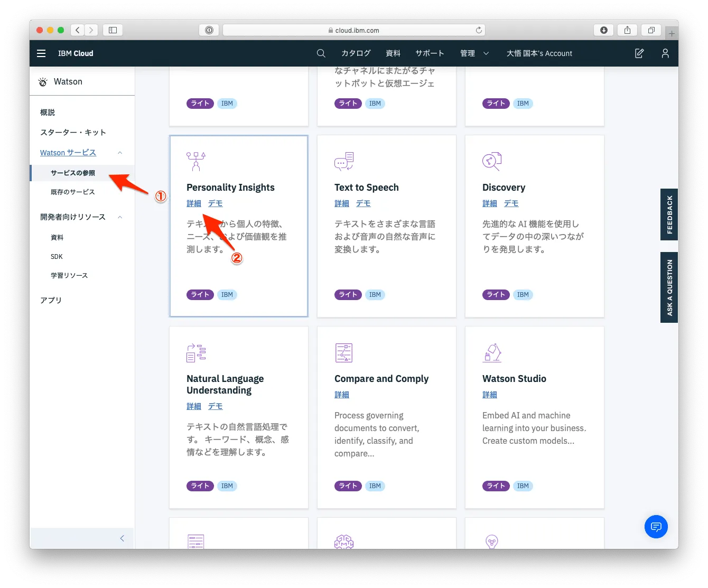Open the blue chat support bubble
The height and width of the screenshot is (588, 708).
tap(656, 527)
